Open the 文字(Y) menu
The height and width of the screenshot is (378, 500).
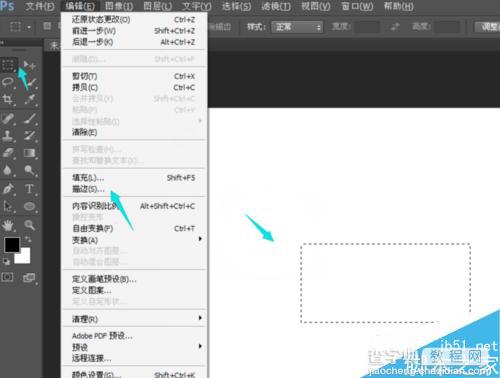click(x=197, y=6)
